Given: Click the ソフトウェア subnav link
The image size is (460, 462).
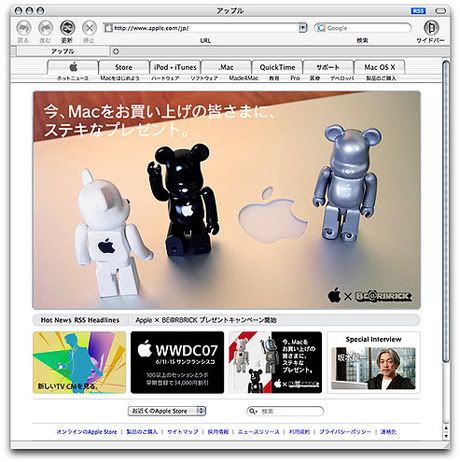Looking at the screenshot, I should pyautogui.click(x=204, y=78).
